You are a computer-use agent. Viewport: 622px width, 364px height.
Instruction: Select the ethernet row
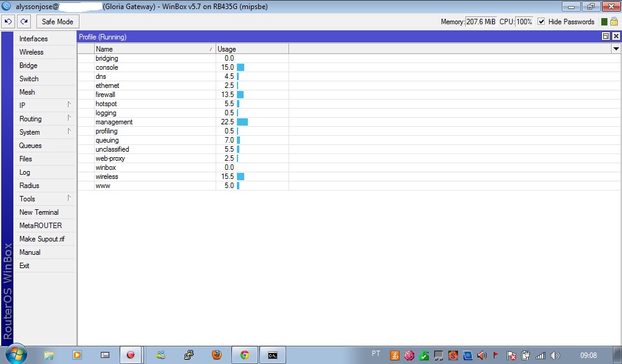click(349, 86)
